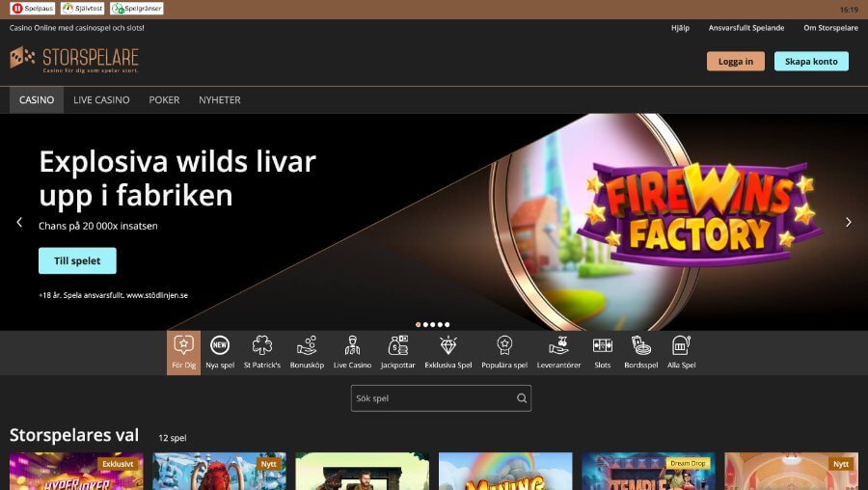Open the Självtest tool
Screen dimensions: 868x490
pyautogui.click(x=83, y=9)
